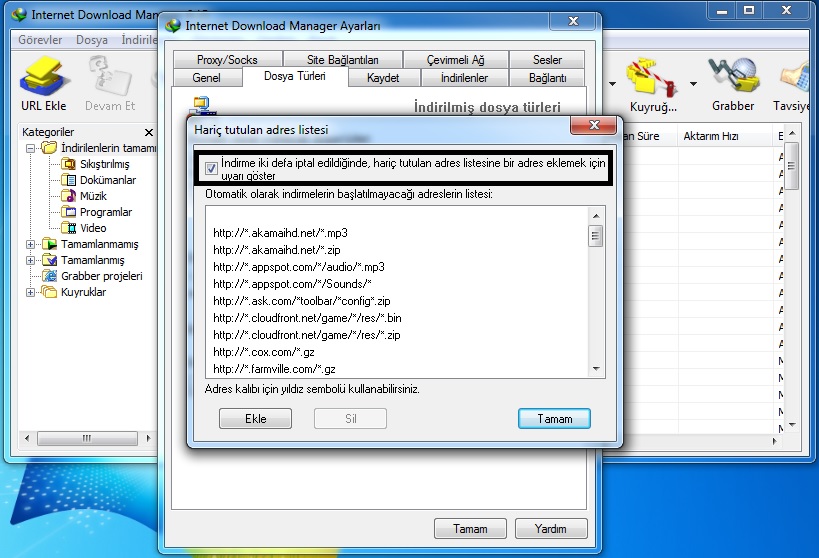Select the http://*.appspot.com/*/Sounds/* entry
The height and width of the screenshot is (558, 819).
click(292, 284)
